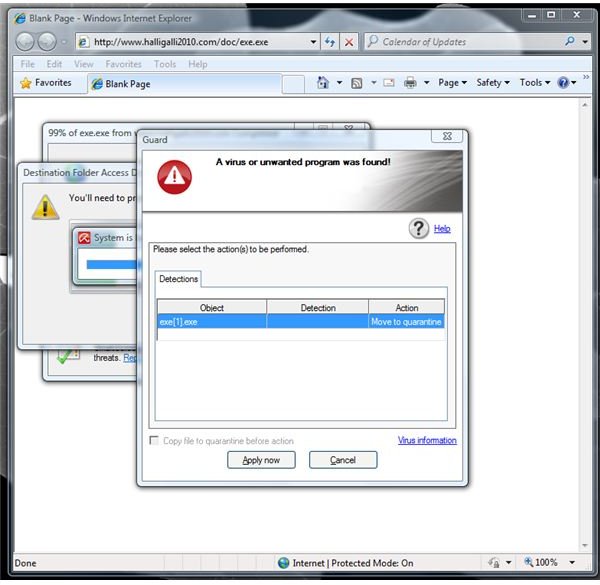Open the Edit menu
The image size is (600, 585).
pyautogui.click(x=54, y=64)
